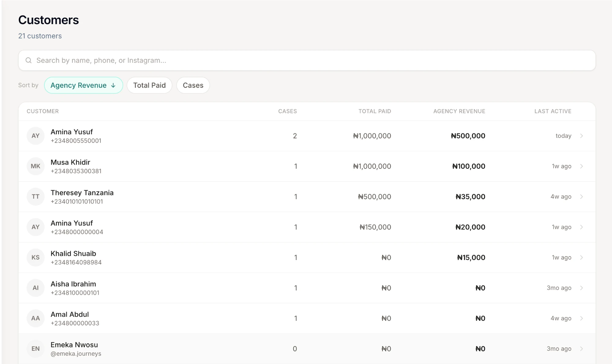The image size is (612, 364).
Task: Click the @emeka.journeys Instagram handle
Action: coord(76,354)
